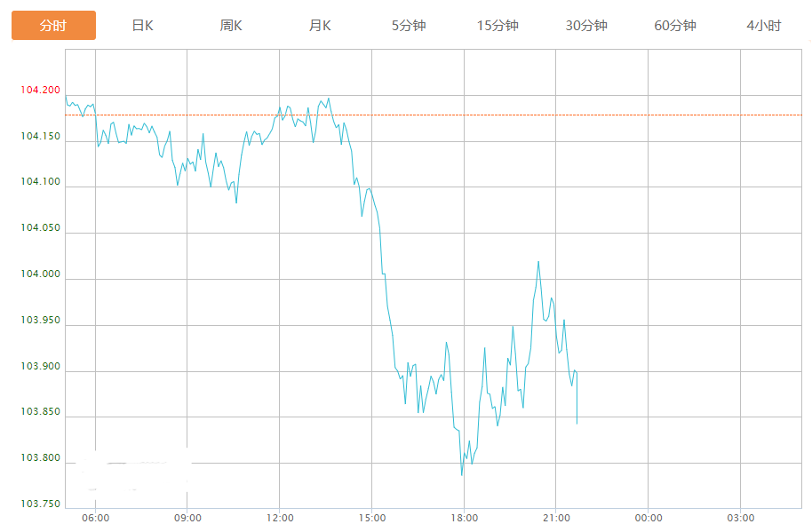Click the price peak above 104.000 after 20:00
This screenshot has width=812, height=532.
coord(538,262)
